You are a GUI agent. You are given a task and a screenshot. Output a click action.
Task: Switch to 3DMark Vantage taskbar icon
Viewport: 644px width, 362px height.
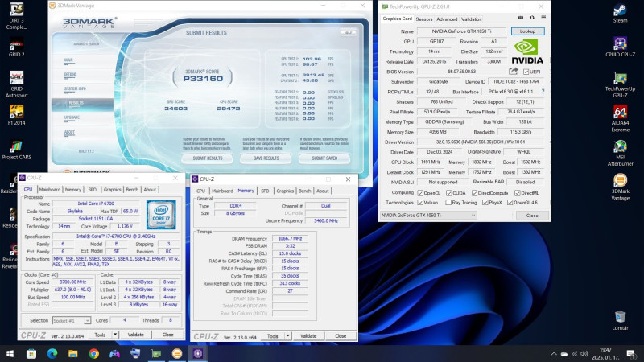coord(177,353)
